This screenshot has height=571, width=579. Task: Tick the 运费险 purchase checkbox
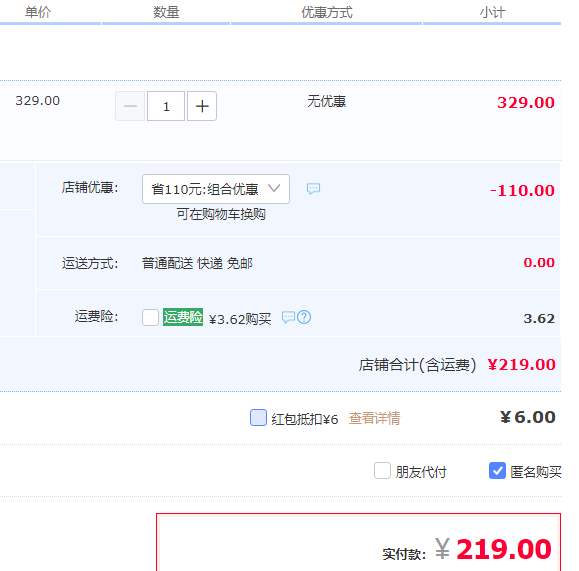[x=150, y=317]
